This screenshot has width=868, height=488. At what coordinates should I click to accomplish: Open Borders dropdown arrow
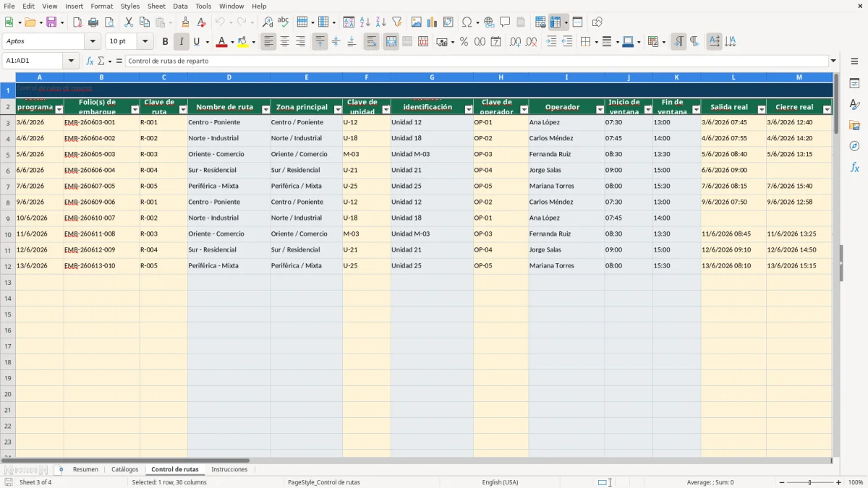point(595,42)
